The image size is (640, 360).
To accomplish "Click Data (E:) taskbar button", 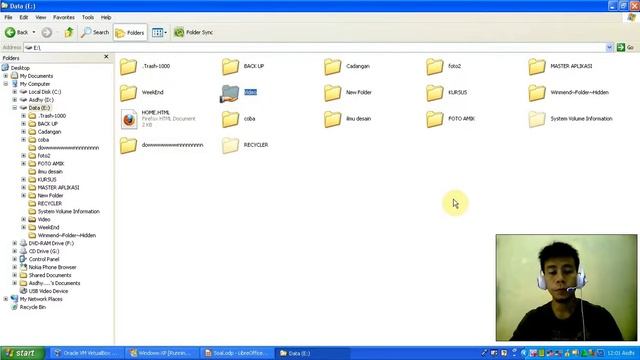I will [x=312, y=353].
